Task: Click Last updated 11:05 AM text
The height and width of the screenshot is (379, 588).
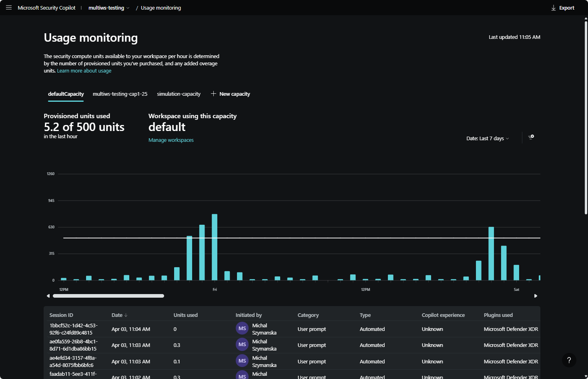Action: pos(514,37)
